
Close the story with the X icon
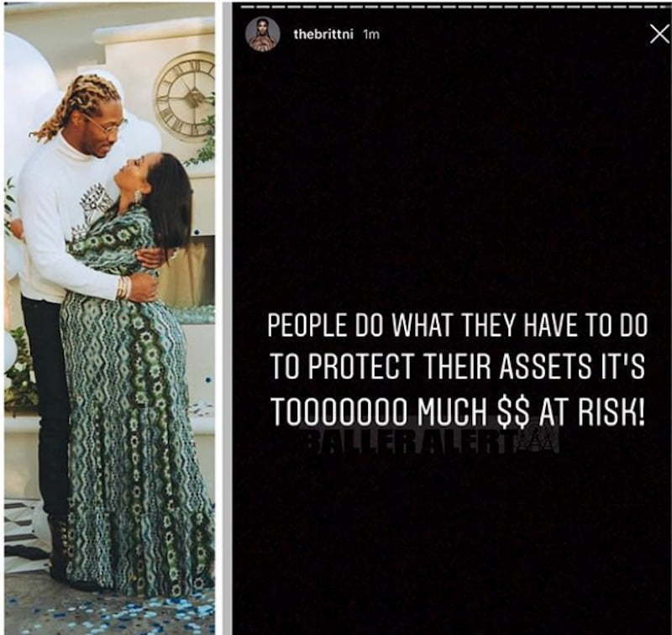coord(659,34)
